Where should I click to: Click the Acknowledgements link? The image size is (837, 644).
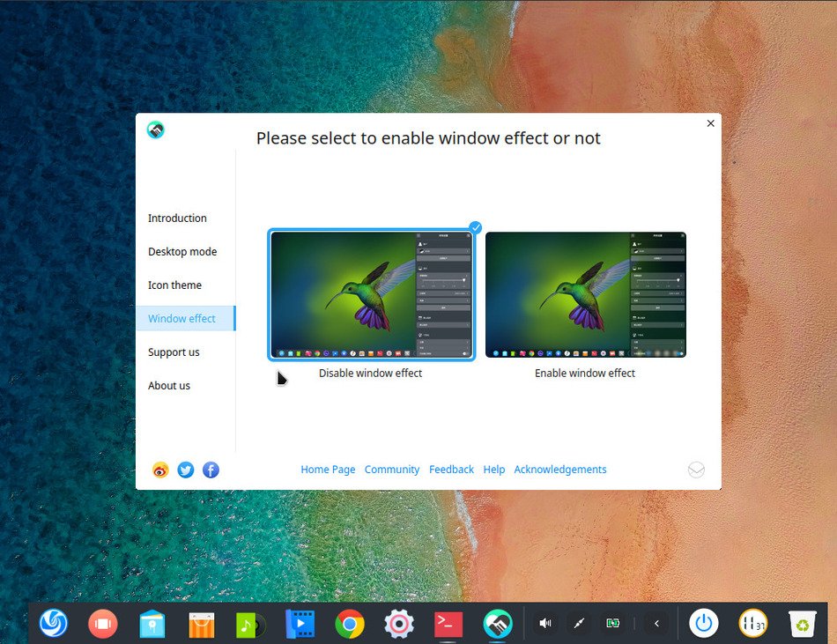coord(560,470)
